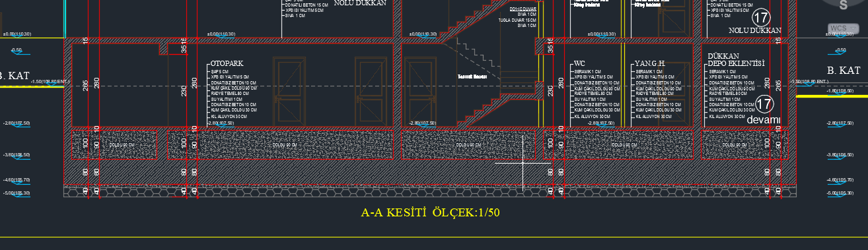Select the DÜKKAN DEPO EKLENTİSİ label
868x250 pixels.
[x=736, y=60]
